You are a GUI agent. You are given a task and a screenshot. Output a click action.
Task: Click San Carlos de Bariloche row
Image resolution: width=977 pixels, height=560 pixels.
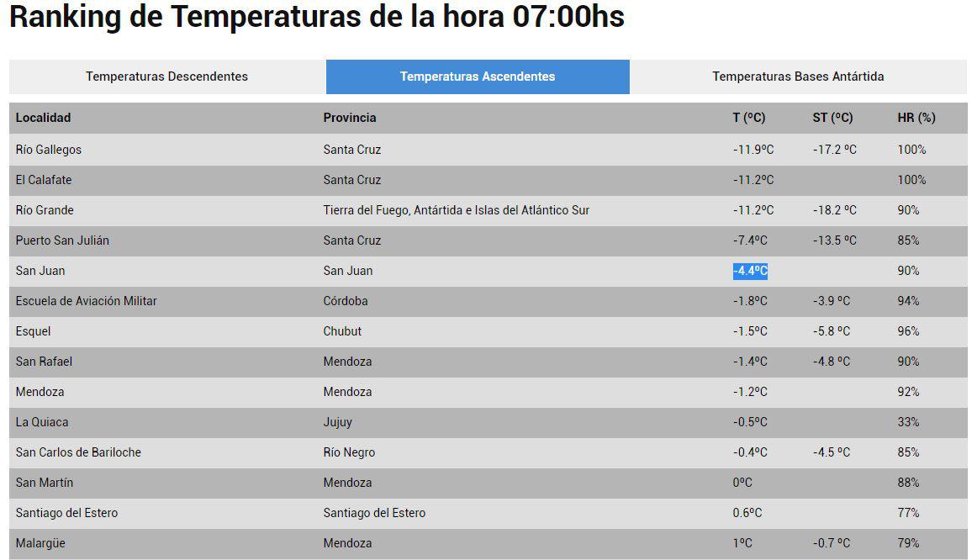pos(78,452)
